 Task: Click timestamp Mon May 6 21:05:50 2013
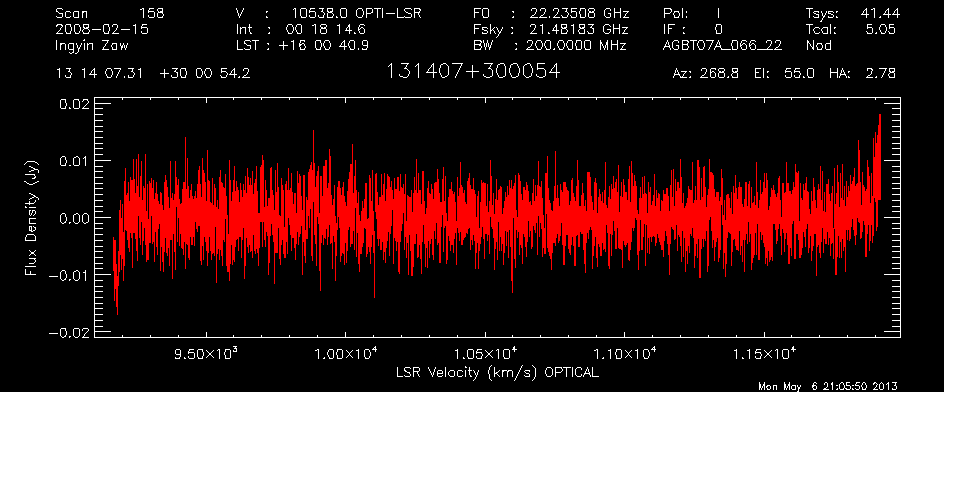click(828, 386)
